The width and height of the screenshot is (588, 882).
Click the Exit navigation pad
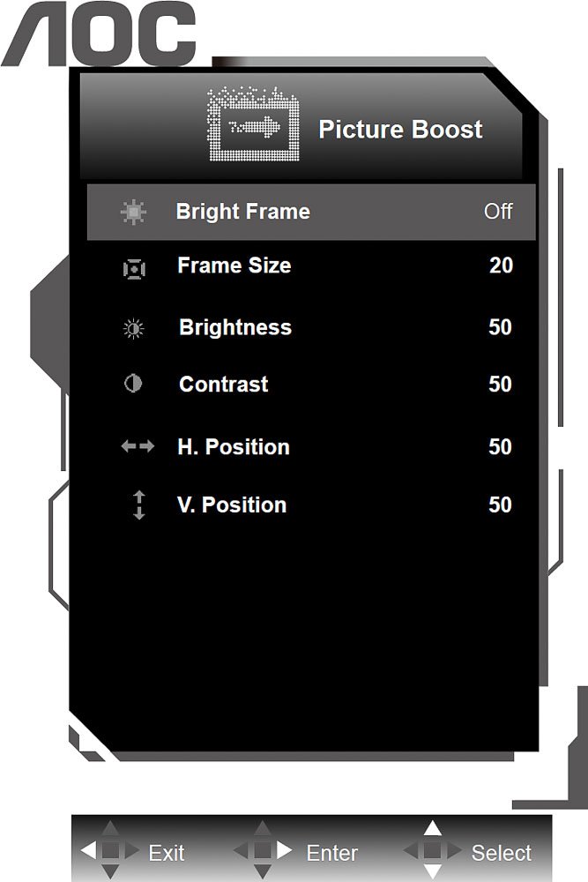point(110,850)
